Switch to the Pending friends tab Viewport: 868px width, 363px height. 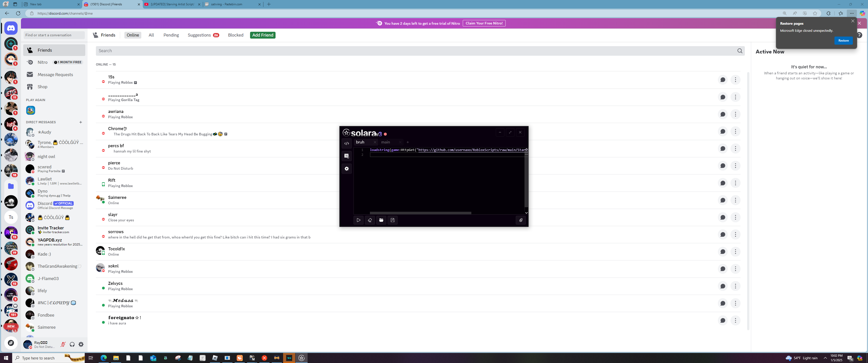pos(171,35)
